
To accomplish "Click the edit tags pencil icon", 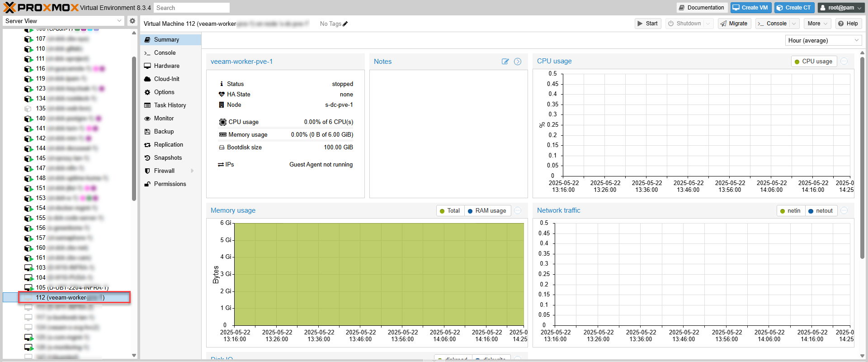I will tap(345, 24).
